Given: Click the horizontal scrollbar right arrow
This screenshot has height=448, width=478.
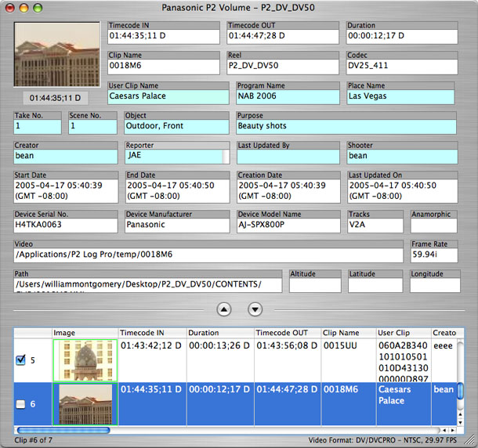Looking at the screenshot, I should pos(452,430).
